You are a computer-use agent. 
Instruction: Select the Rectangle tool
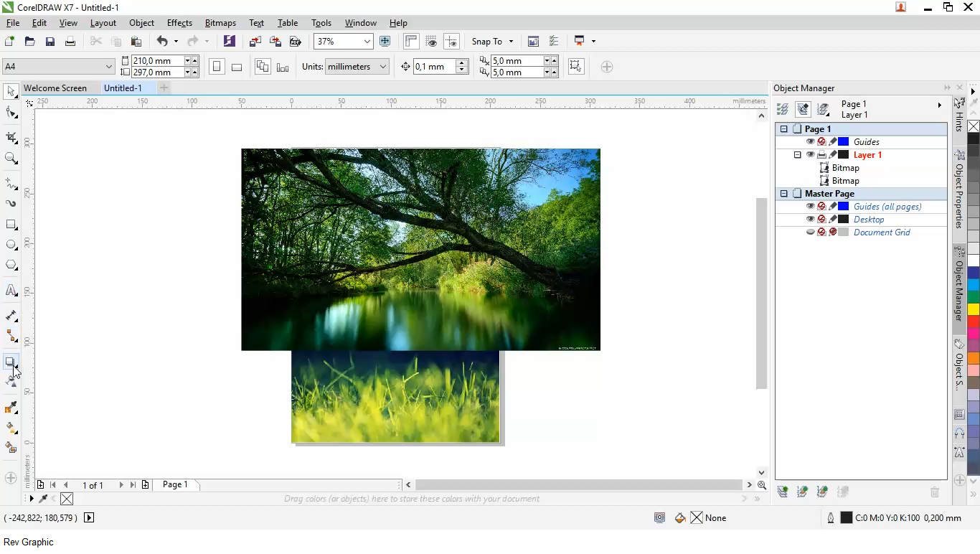click(11, 225)
